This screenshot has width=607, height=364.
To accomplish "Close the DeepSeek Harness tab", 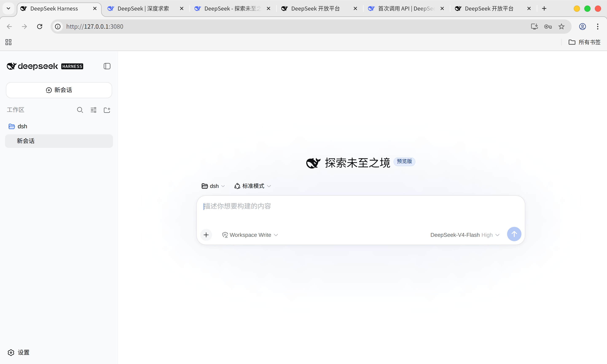I will point(95,9).
